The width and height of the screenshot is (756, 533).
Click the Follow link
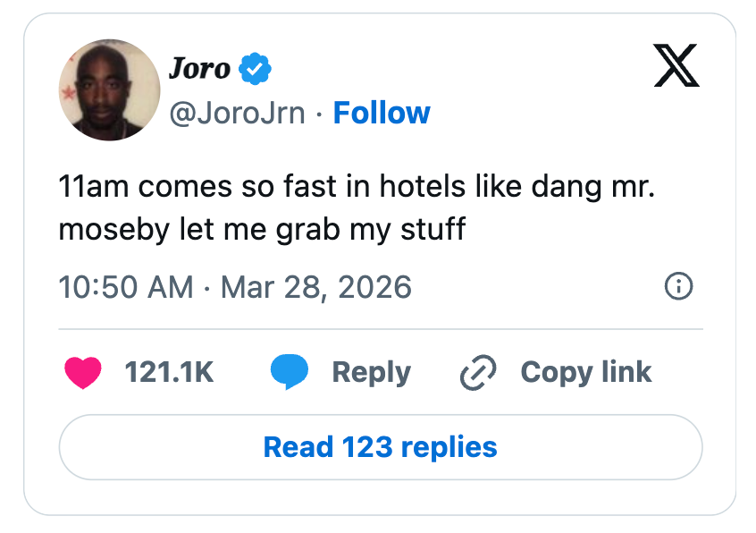[382, 113]
